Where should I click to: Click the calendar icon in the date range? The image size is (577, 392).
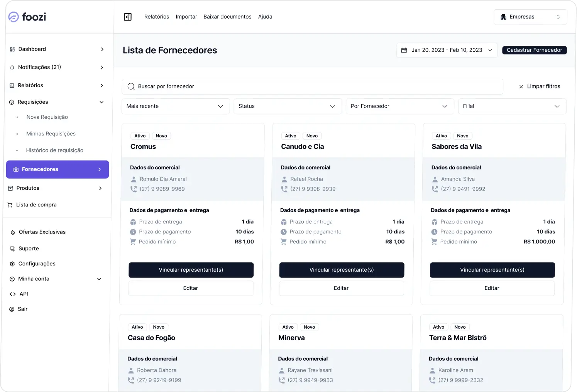coord(404,50)
